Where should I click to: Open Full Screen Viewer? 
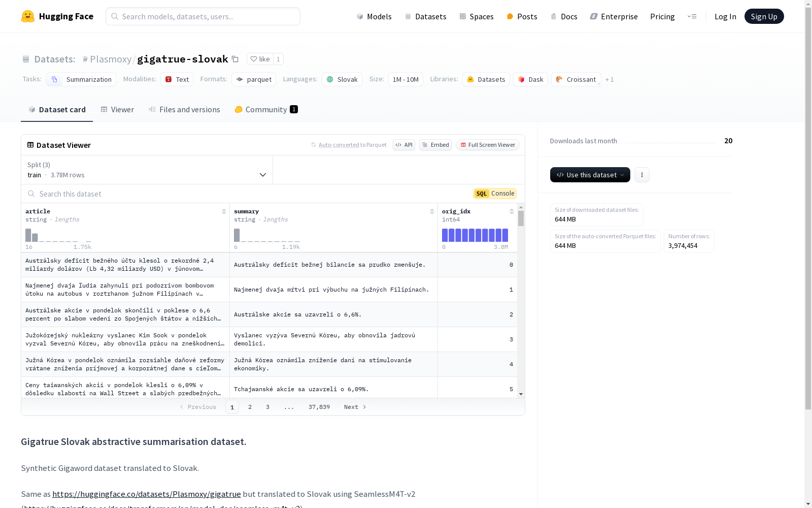[x=488, y=145]
